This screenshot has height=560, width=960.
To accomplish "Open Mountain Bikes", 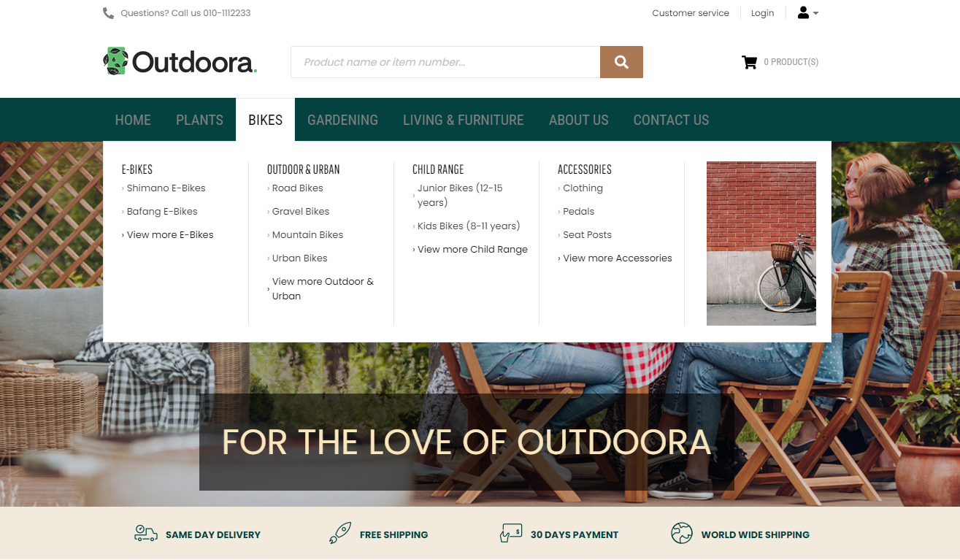I will 307,234.
